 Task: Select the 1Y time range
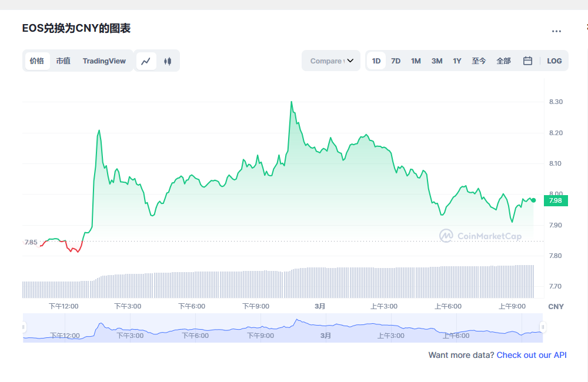click(x=457, y=61)
